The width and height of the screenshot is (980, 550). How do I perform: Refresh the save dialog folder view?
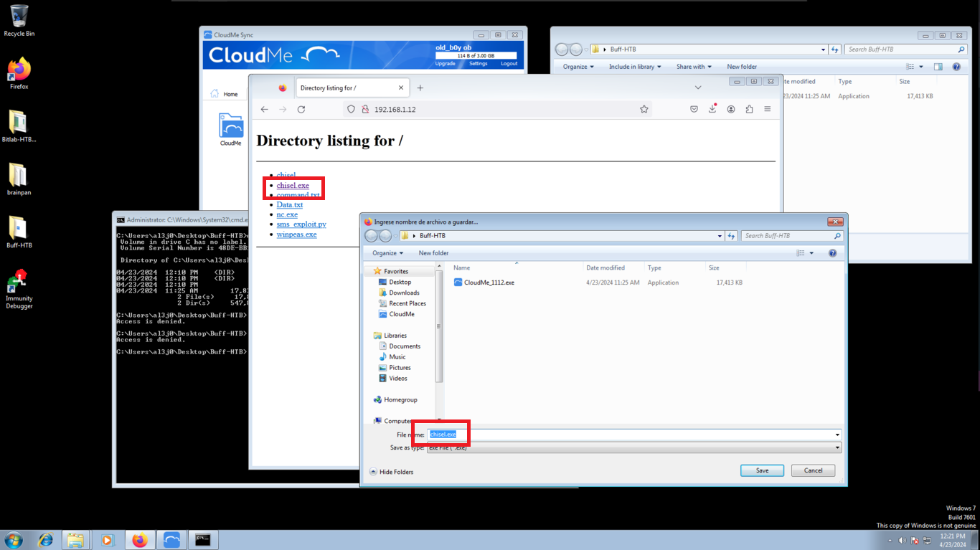click(x=732, y=235)
